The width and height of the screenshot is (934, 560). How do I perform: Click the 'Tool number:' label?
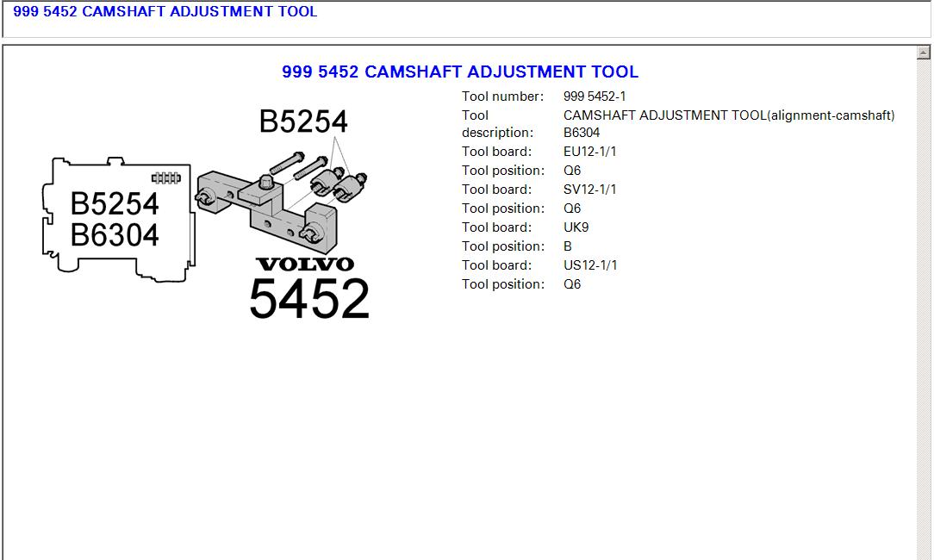click(502, 96)
